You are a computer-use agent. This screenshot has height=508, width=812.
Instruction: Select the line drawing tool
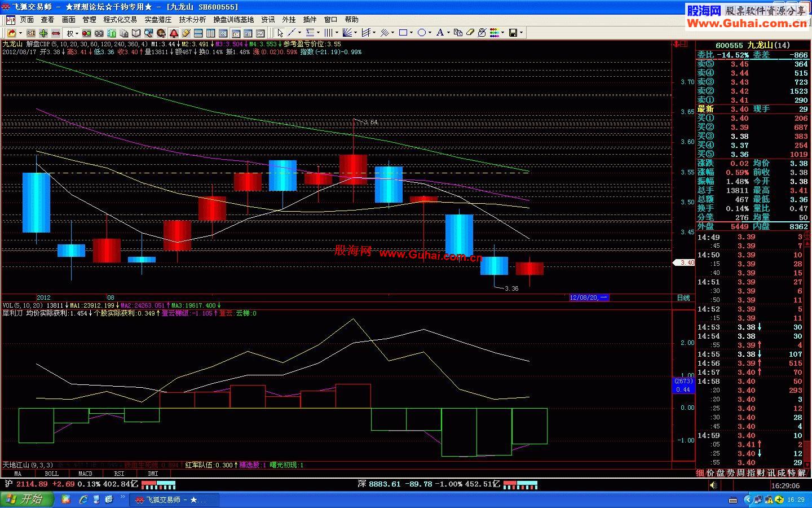coord(292,33)
